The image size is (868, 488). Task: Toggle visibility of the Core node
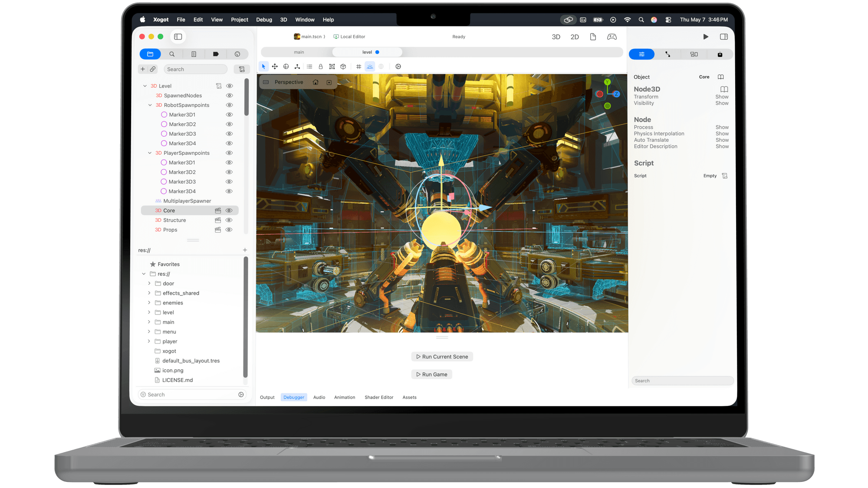(x=229, y=211)
